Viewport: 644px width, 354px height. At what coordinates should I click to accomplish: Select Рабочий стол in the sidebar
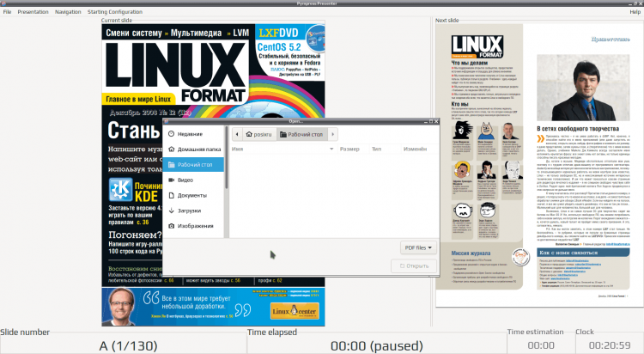click(x=195, y=164)
